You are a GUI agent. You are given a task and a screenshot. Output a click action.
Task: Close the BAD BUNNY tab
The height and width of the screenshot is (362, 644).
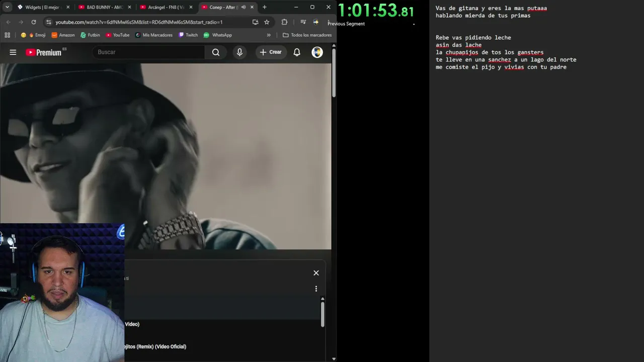pyautogui.click(x=129, y=7)
